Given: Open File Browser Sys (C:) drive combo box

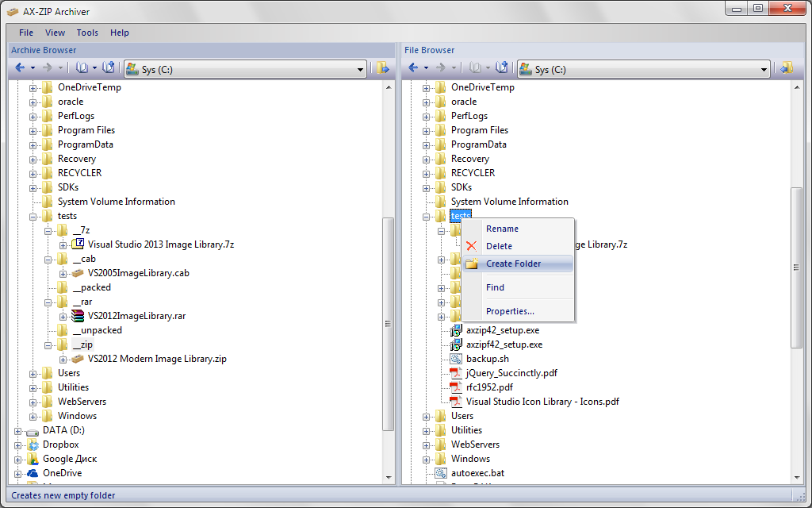Looking at the screenshot, I should (x=644, y=69).
